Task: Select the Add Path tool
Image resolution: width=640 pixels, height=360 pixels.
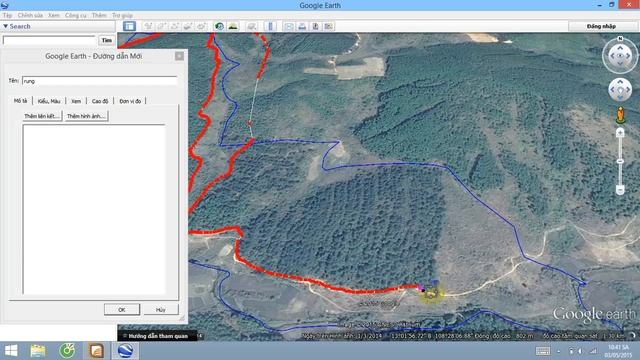Action: (175, 26)
